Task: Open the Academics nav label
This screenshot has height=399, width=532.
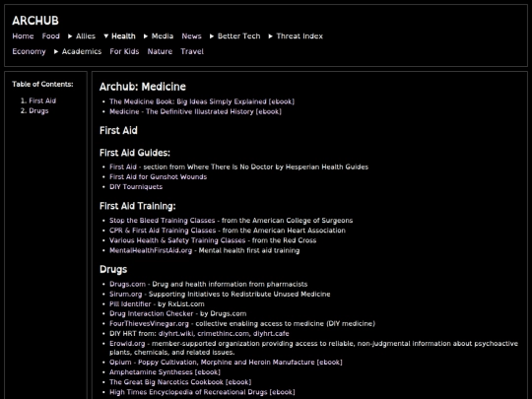Action: [82, 51]
